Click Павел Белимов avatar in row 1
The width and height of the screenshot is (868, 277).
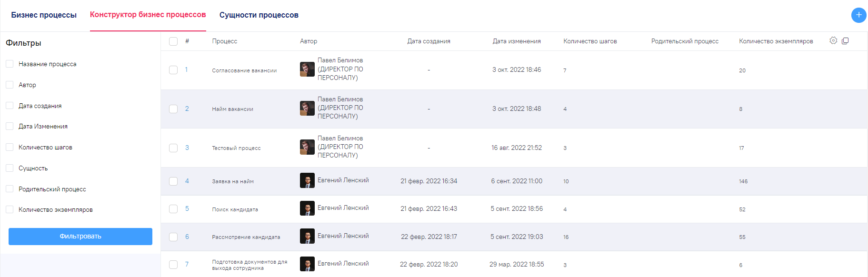tap(307, 69)
